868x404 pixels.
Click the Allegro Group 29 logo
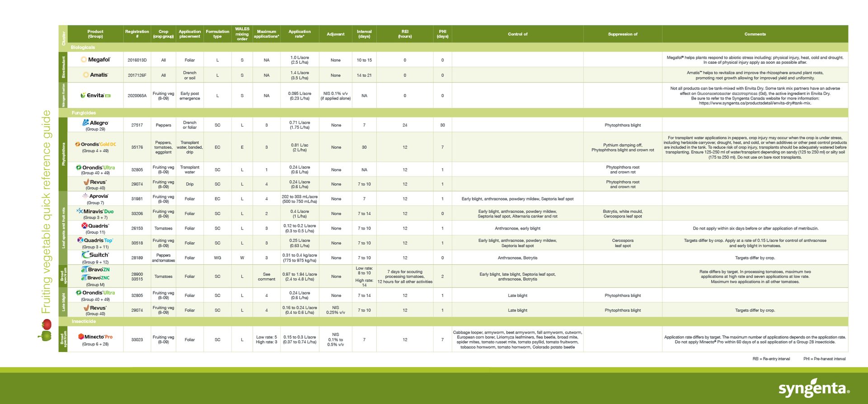[x=95, y=122]
